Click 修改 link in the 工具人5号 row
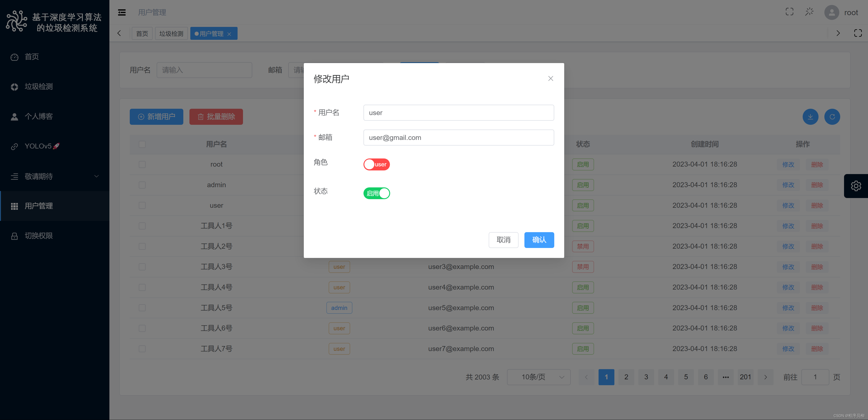 pos(788,308)
